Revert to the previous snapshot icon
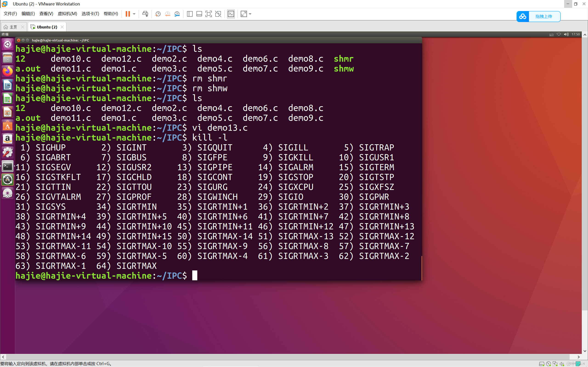Viewport: 588px width, 367px height. pos(167,14)
